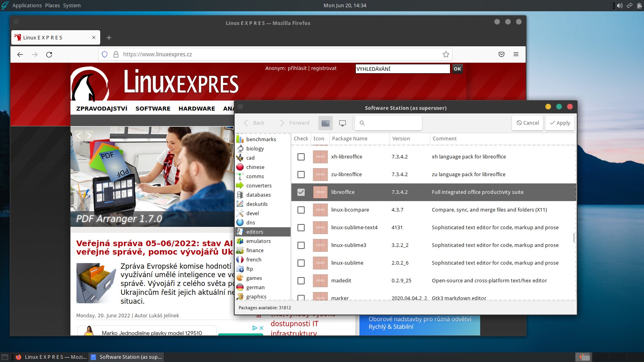This screenshot has width=644, height=362.
Task: Click the registrovat link
Action: click(324, 68)
